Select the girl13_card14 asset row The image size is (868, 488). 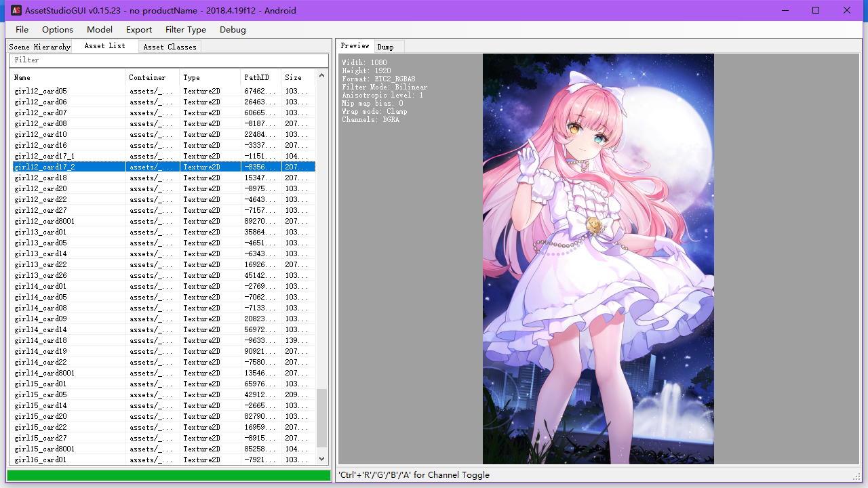coord(163,253)
